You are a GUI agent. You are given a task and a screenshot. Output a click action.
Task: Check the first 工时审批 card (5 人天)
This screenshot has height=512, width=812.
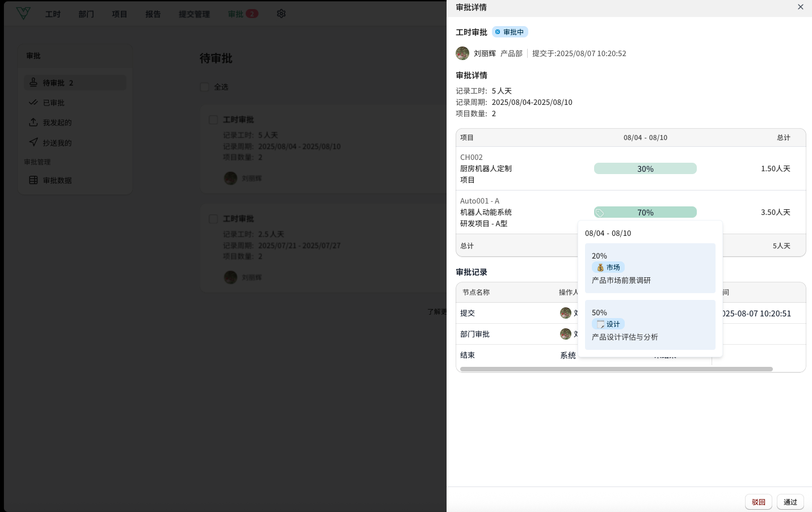coord(213,120)
